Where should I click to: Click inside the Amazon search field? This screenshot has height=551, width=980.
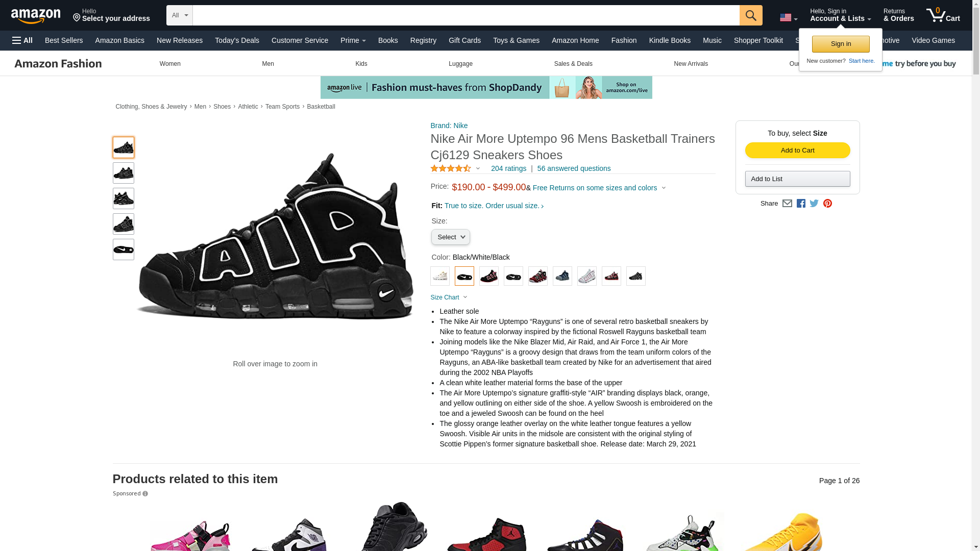465,15
